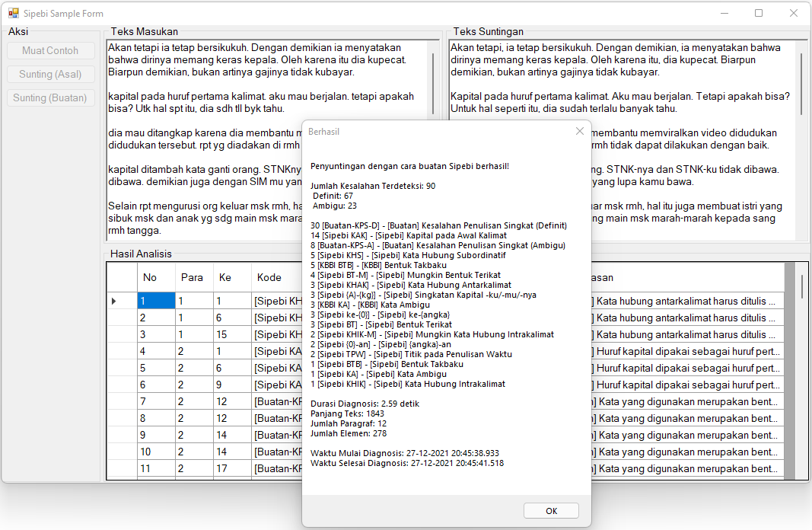Confirm the Berhasil dialog with OK
Screen dimensions: 812x530
[x=551, y=511]
